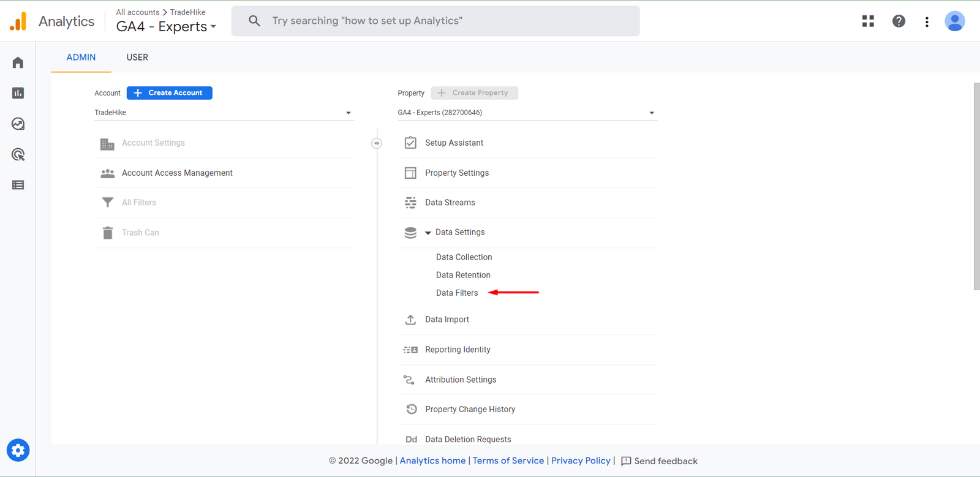Image resolution: width=980 pixels, height=477 pixels.
Task: Click the Create Account button
Action: point(170,93)
